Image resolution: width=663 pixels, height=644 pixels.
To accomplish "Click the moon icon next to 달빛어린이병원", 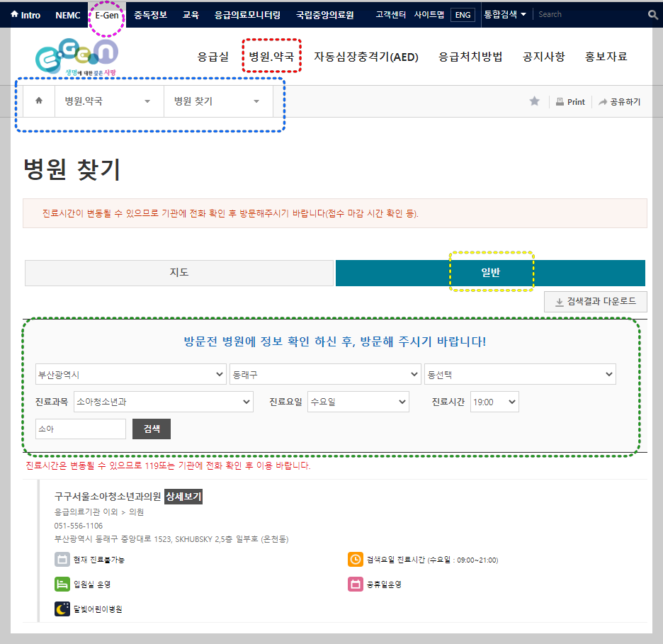I will tap(62, 608).
